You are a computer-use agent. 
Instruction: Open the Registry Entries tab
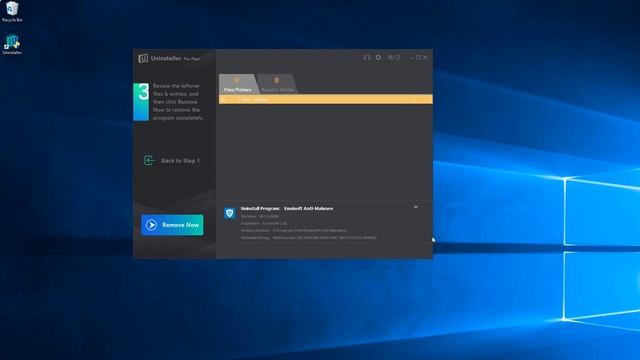278,84
